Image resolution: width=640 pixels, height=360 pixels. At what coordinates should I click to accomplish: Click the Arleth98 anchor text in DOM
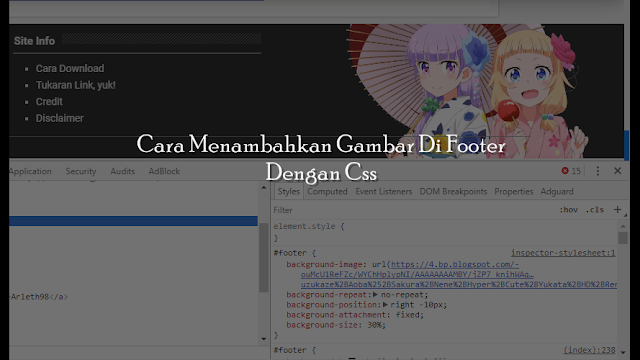tap(30, 297)
